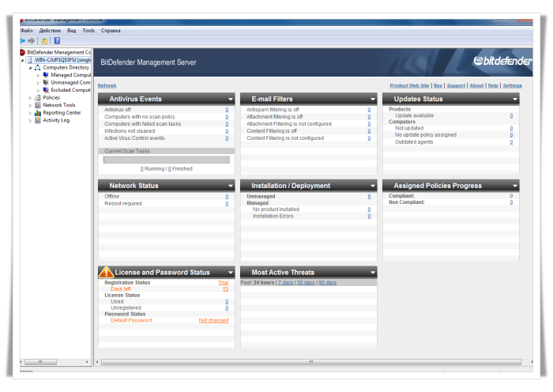Show threats for 90 days
553x392 pixels.
tap(328, 283)
